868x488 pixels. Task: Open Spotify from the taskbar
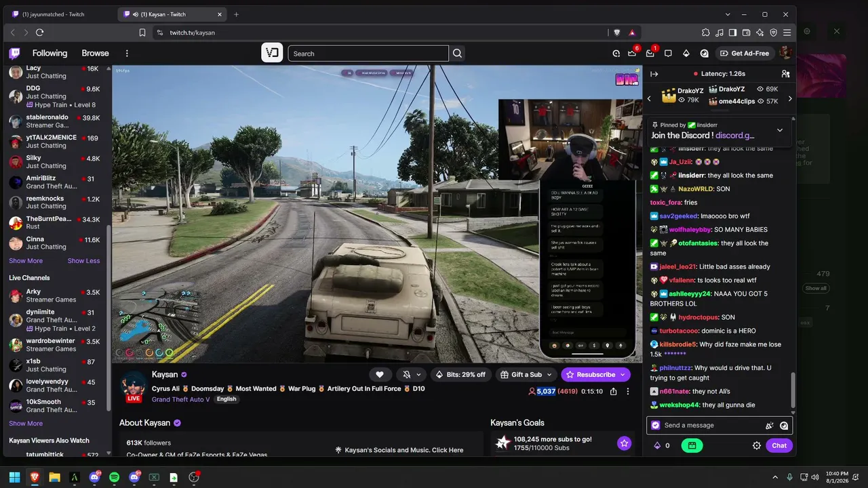point(114,477)
